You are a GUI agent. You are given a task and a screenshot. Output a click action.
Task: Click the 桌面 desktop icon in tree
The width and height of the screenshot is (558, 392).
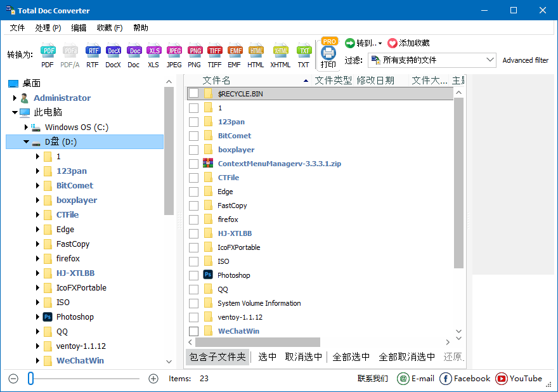click(13, 83)
